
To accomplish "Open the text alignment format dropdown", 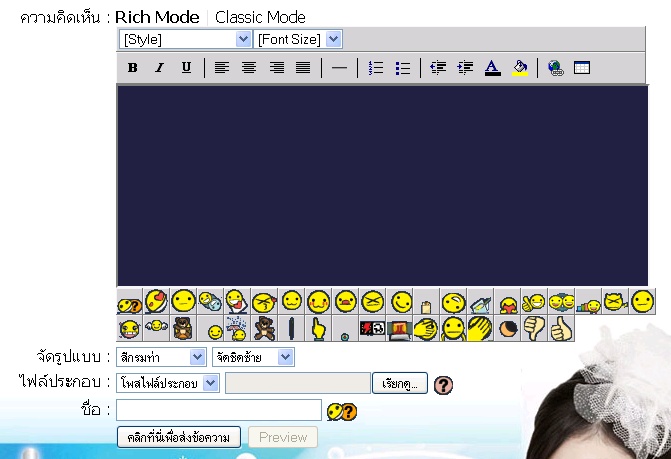I will [253, 357].
